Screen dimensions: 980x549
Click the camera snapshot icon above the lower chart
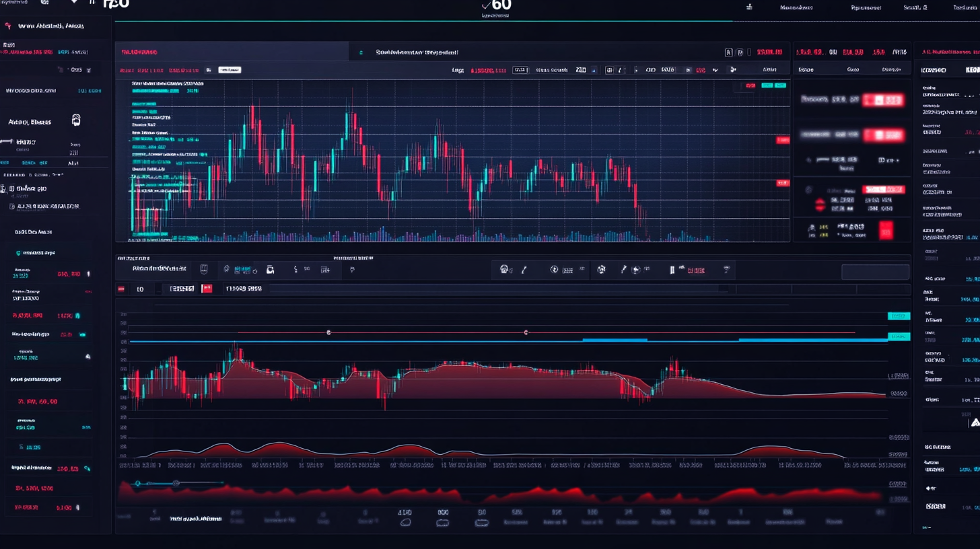tap(270, 269)
